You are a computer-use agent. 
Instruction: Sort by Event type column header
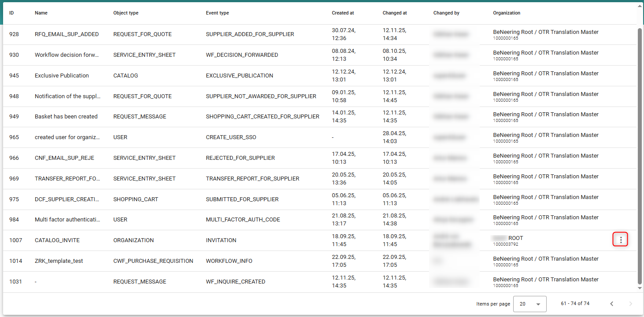[217, 13]
